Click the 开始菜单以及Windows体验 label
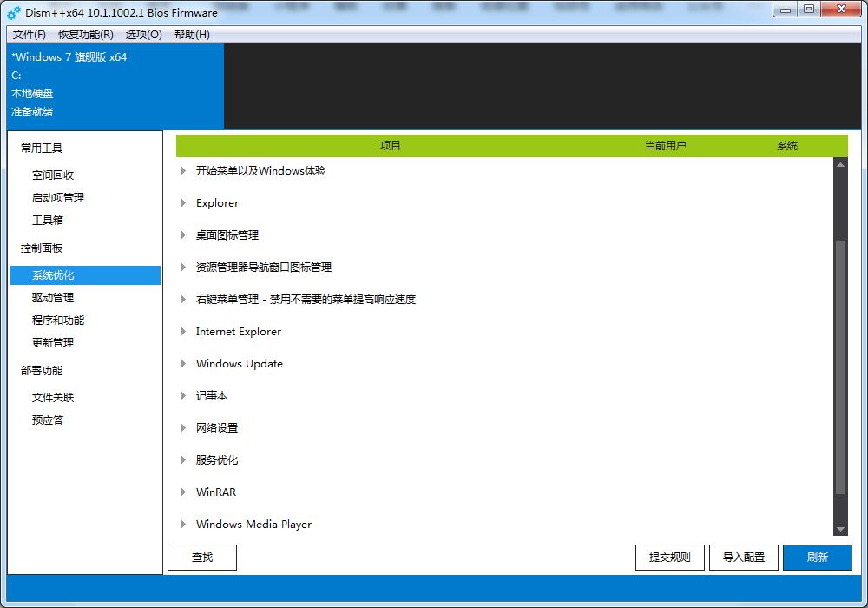 260,170
